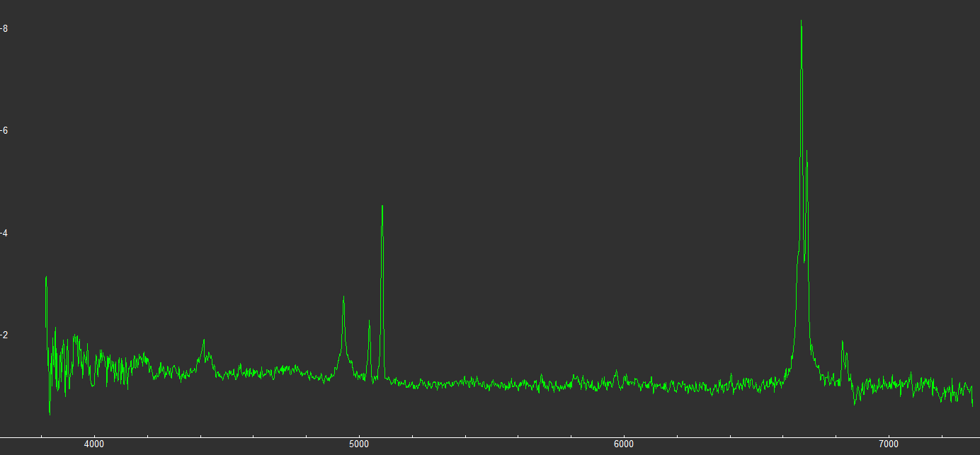Click the secondary peak right of the tallest line
This screenshot has height=455, width=980.
pyautogui.click(x=807, y=151)
